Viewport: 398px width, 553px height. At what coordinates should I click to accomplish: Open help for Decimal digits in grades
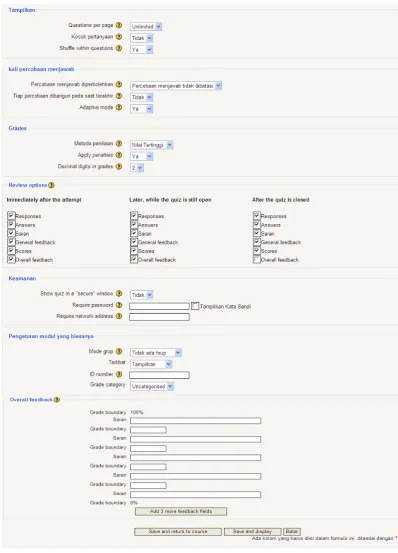119,166
